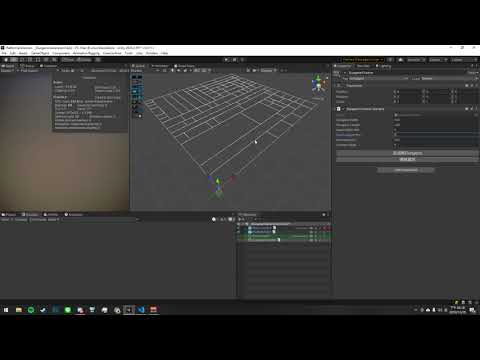
Task: Click the Create New Dungeon button
Action: [407, 153]
